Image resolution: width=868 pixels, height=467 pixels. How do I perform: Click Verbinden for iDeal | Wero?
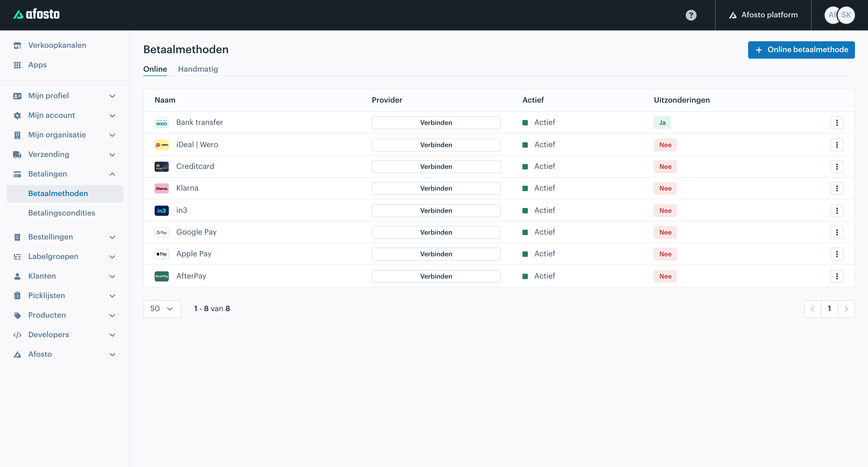[x=436, y=145]
